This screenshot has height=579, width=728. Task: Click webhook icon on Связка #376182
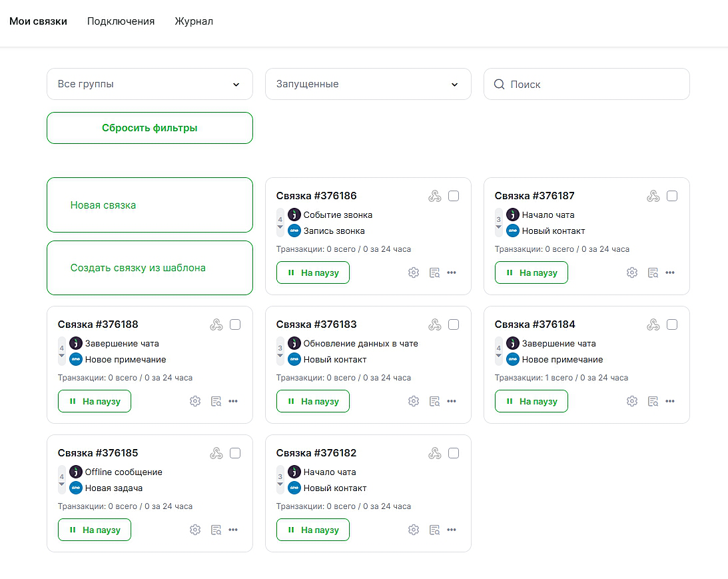point(434,453)
